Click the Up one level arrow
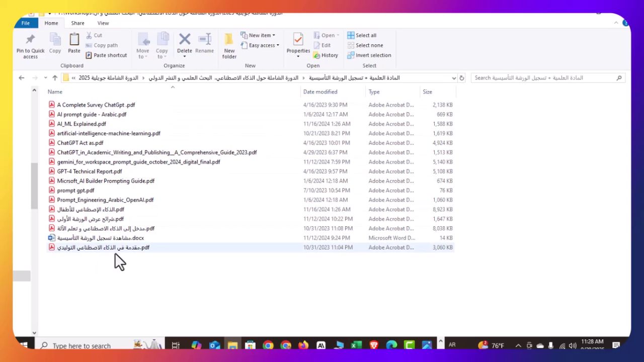The width and height of the screenshot is (644, 362). click(55, 78)
